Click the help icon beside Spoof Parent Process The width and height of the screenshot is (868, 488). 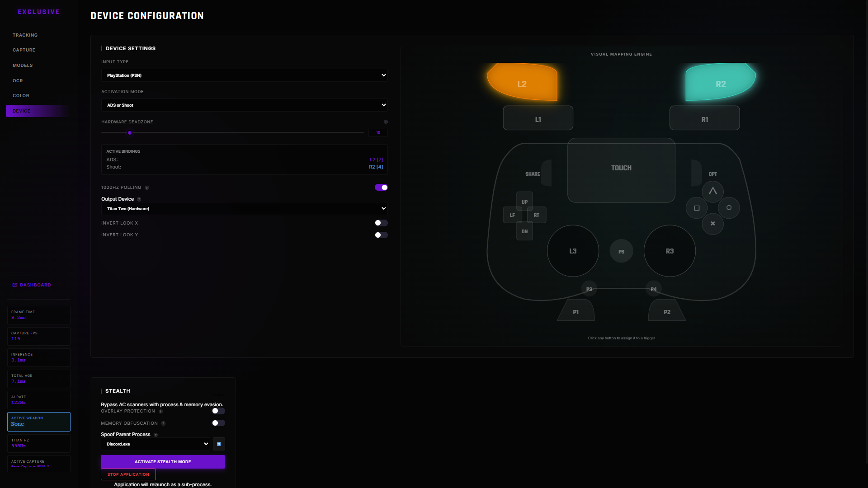(156, 434)
